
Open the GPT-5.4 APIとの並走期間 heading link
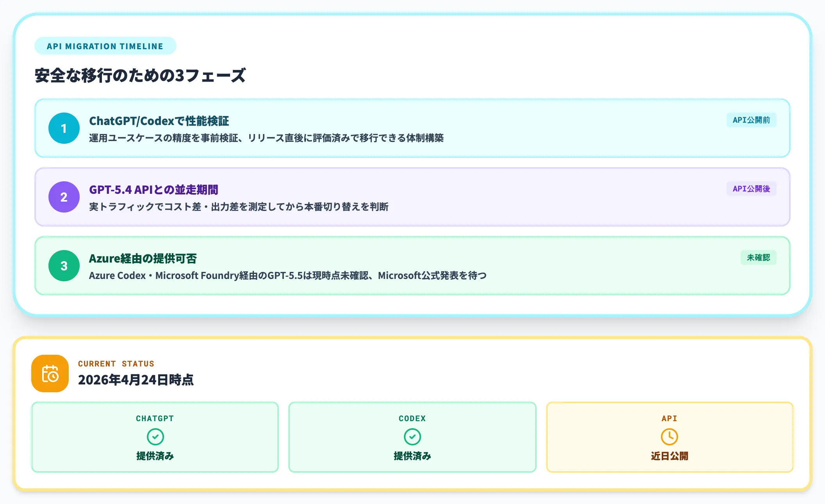coord(154,190)
